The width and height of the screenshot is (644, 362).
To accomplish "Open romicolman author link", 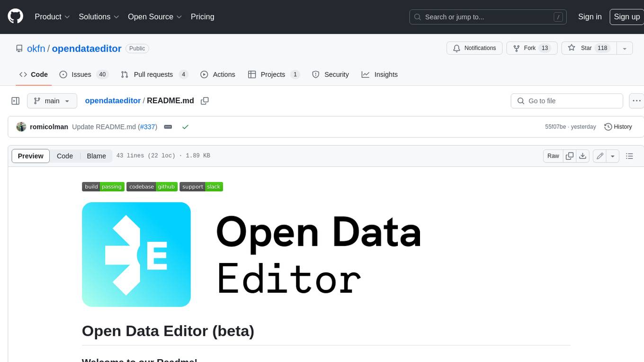I will (x=49, y=127).
